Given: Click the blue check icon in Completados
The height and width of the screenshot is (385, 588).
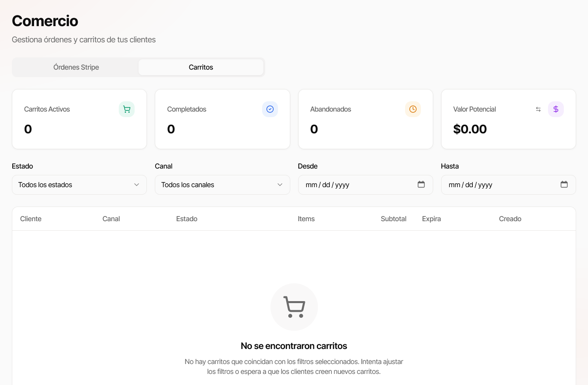Looking at the screenshot, I should click(270, 109).
